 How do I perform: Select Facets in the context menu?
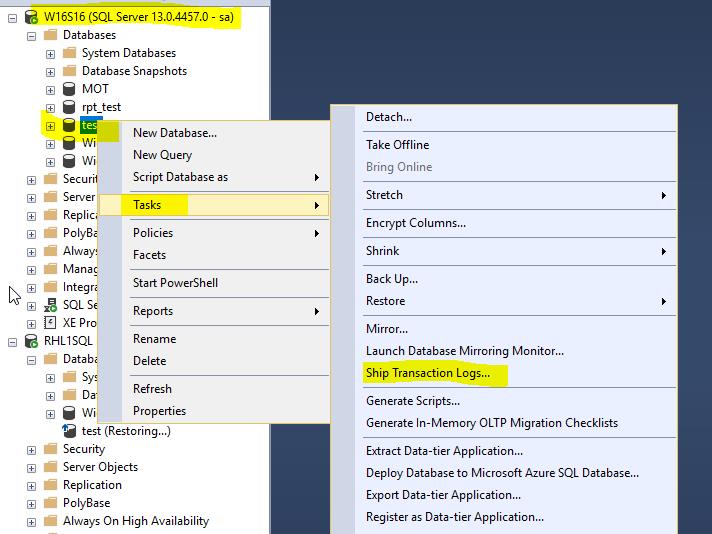[213, 255]
